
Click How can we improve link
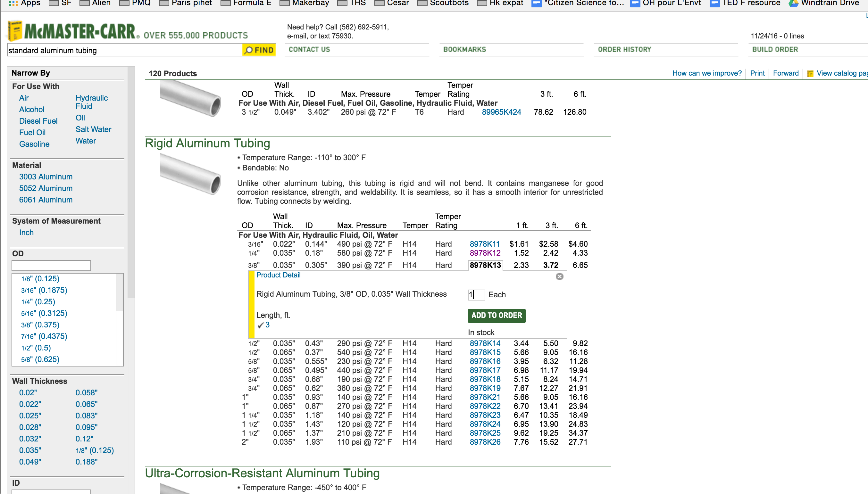coord(707,73)
